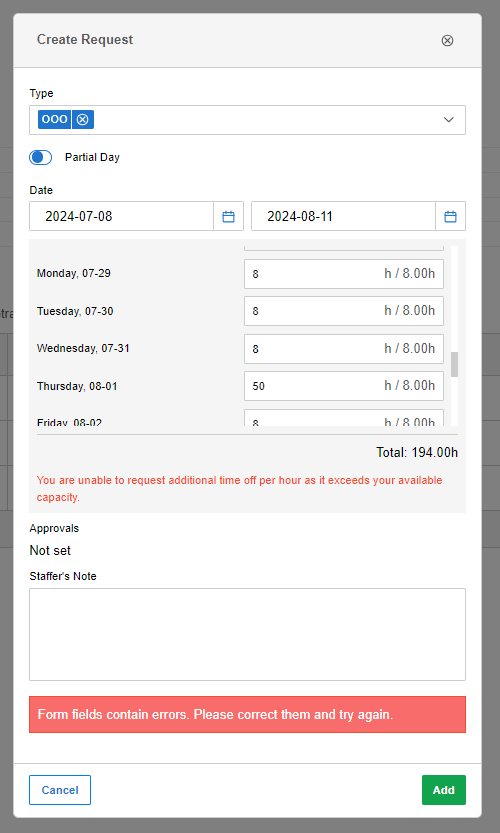Open the start date calendar picker
The width and height of the screenshot is (500, 833).
click(228, 216)
